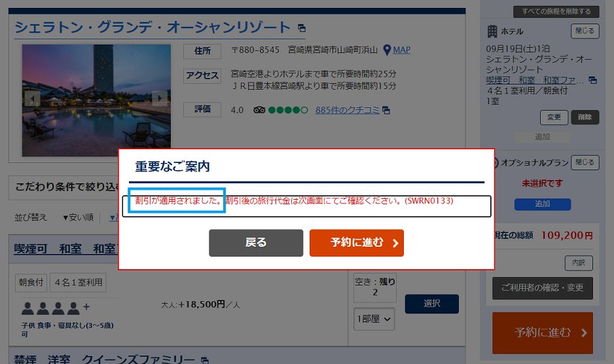Click the 戻る button in the dialog
The width and height of the screenshot is (614, 364).
256,243
